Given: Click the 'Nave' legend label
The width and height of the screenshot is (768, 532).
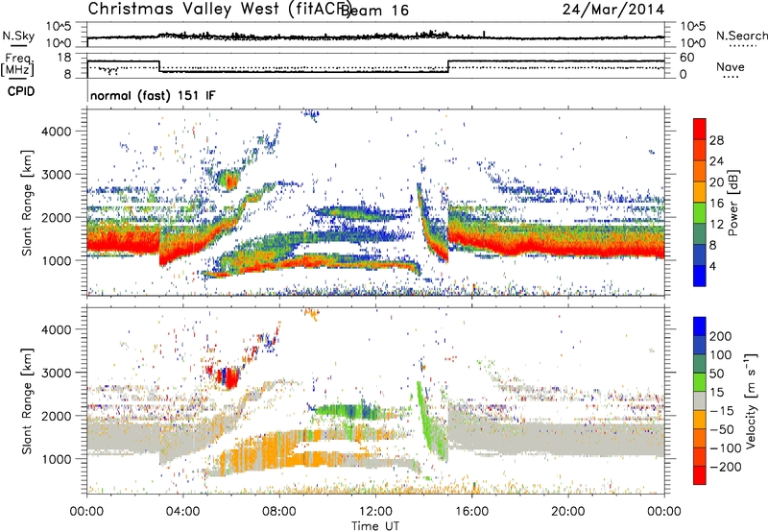Looking at the screenshot, I should [x=731, y=67].
